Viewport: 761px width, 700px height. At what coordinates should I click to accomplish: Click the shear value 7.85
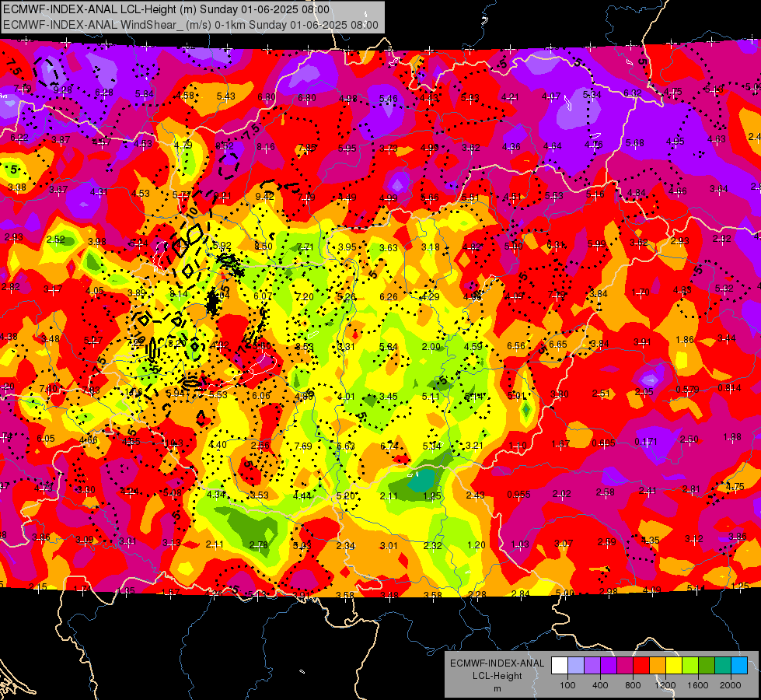click(307, 147)
